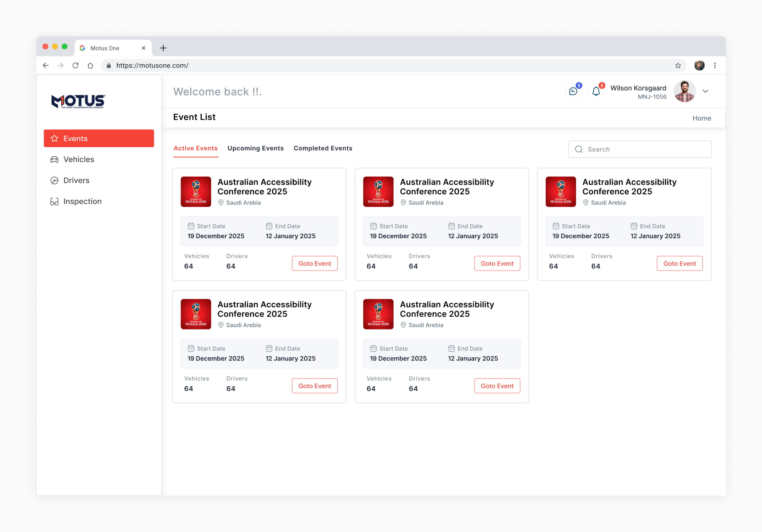Screen dimensions: 762x532
Task: Click the Home breadcrumb link
Action: (x=702, y=118)
